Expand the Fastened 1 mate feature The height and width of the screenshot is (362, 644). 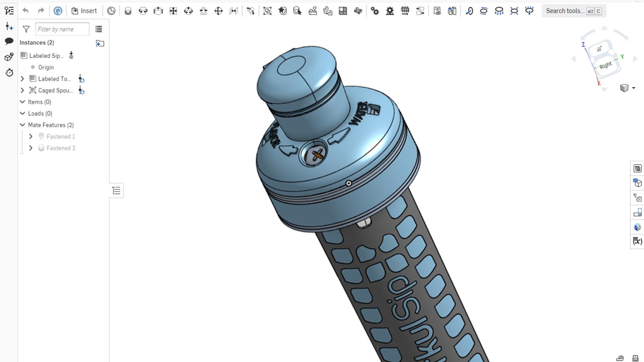(31, 136)
